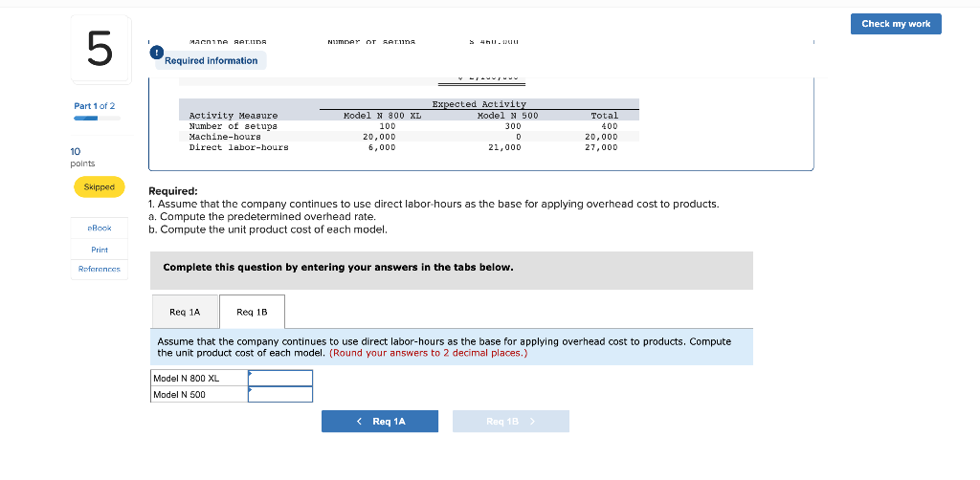Image resolution: width=980 pixels, height=480 pixels.
Task: Click the Model N 500 answer field
Action: tap(280, 395)
